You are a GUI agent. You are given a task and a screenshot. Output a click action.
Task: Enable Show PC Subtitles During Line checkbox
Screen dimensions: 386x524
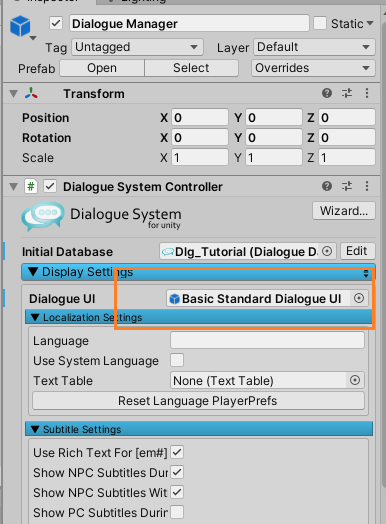177,512
